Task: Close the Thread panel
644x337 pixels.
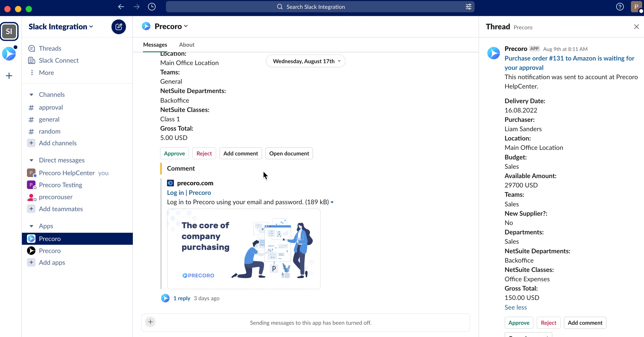Action: (637, 27)
